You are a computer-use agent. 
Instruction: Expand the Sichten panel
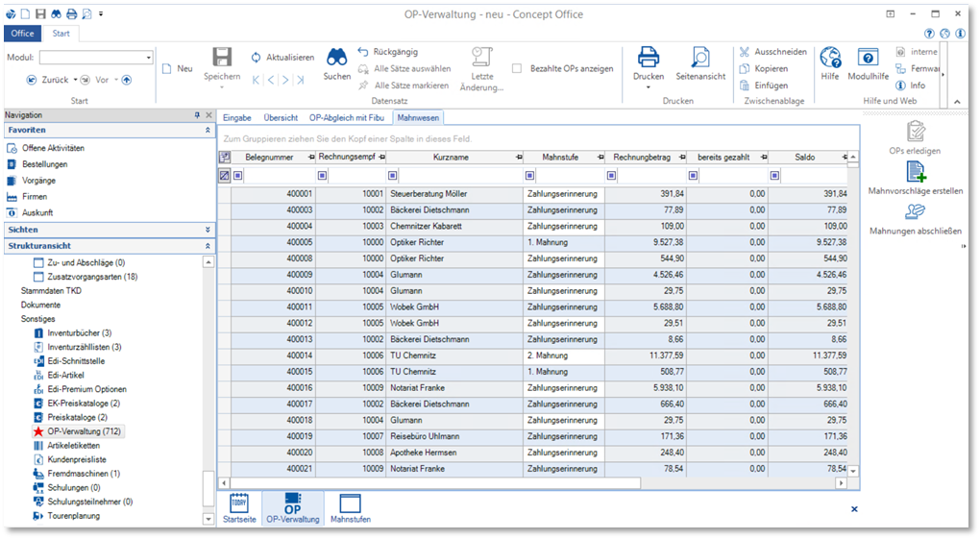[208, 230]
